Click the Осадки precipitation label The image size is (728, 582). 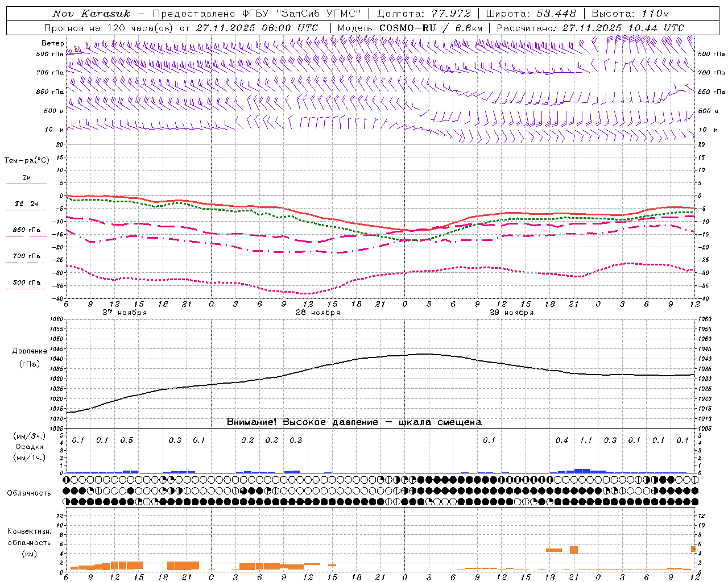[30, 447]
